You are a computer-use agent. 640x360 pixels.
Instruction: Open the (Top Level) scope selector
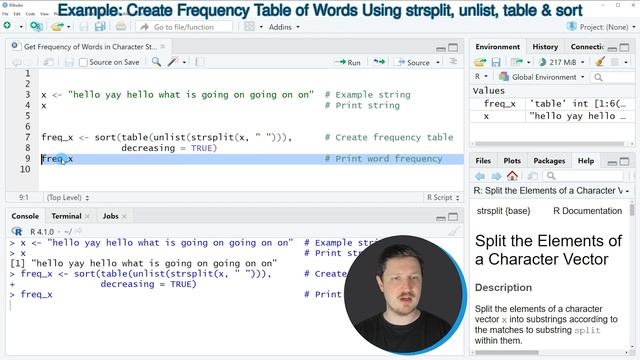68,198
